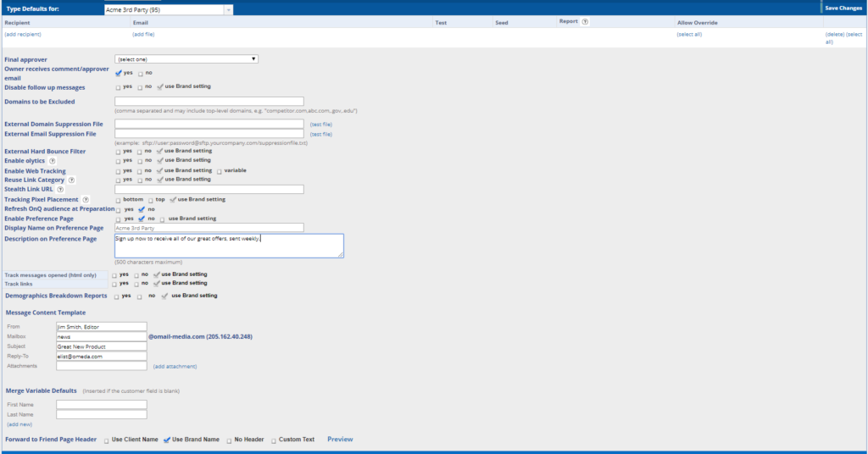The height and width of the screenshot is (454, 868).
Task: Click select all under Allow Override
Action: (x=689, y=34)
